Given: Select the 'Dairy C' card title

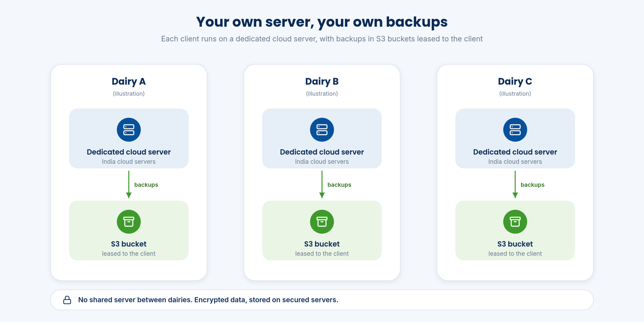Looking at the screenshot, I should point(515,82).
